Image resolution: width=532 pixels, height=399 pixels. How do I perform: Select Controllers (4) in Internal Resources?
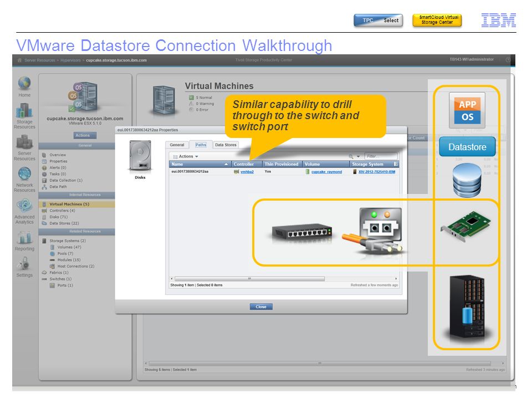[x=62, y=211]
